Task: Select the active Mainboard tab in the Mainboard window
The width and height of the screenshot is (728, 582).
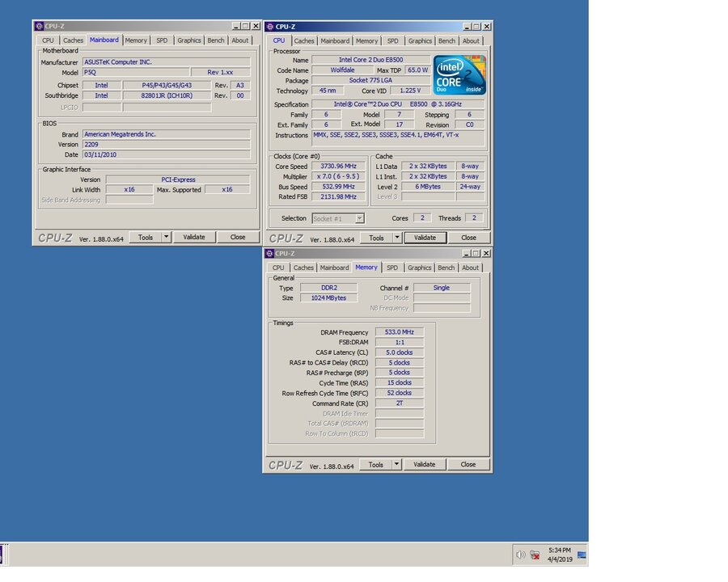Action: click(x=104, y=40)
